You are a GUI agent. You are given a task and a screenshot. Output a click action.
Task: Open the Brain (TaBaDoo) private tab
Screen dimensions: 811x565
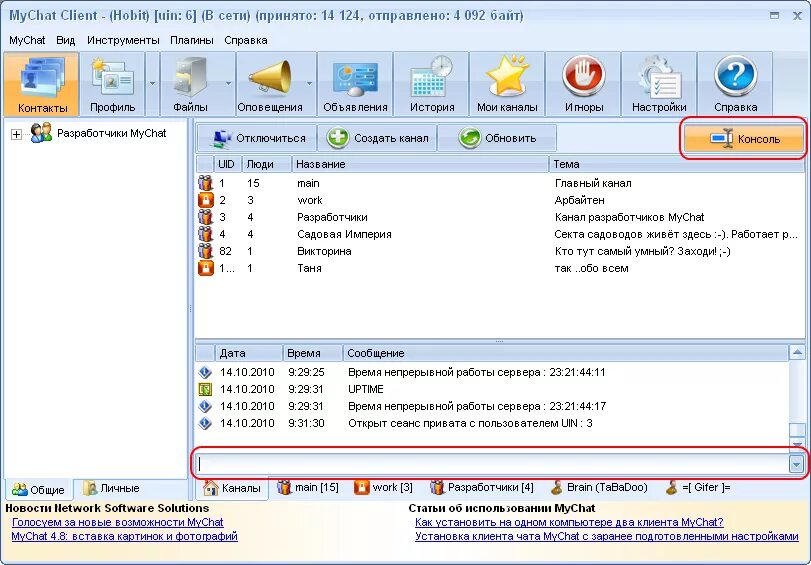coord(599,487)
